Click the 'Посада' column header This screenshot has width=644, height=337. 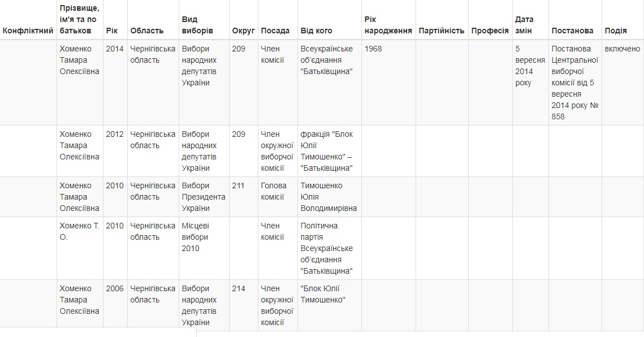click(x=275, y=31)
